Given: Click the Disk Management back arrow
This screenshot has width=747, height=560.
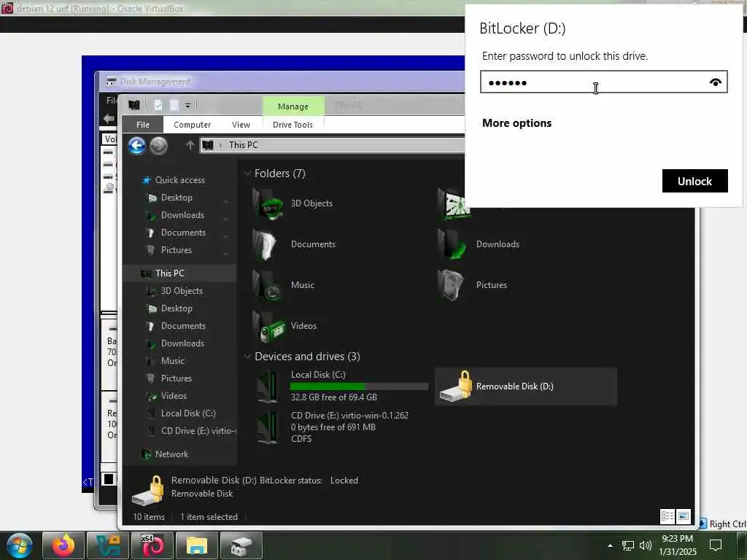Looking at the screenshot, I should pyautogui.click(x=109, y=119).
